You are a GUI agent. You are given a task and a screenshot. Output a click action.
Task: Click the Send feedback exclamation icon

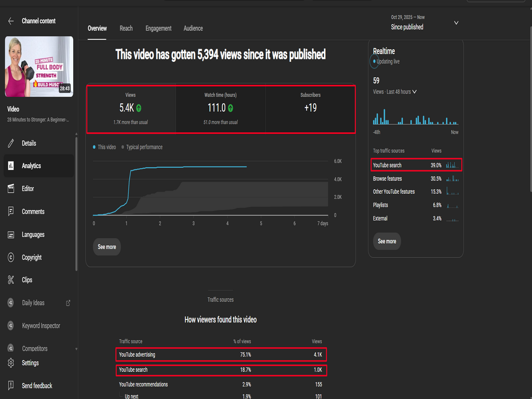pyautogui.click(x=11, y=385)
